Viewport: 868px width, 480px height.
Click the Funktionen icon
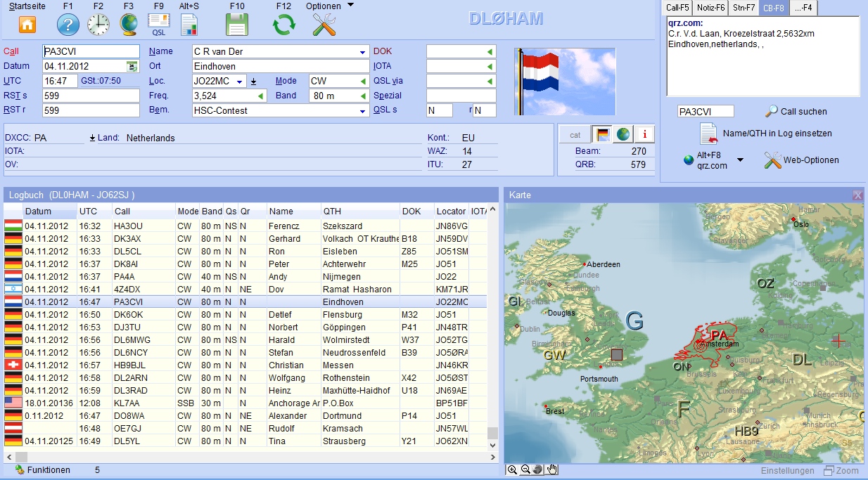coord(20,469)
